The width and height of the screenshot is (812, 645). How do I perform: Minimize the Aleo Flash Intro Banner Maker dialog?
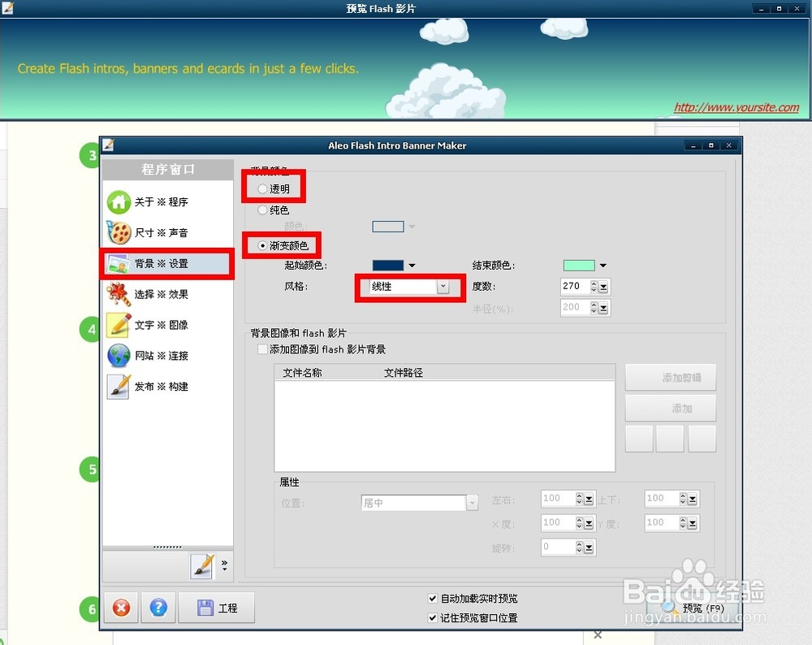click(693, 145)
